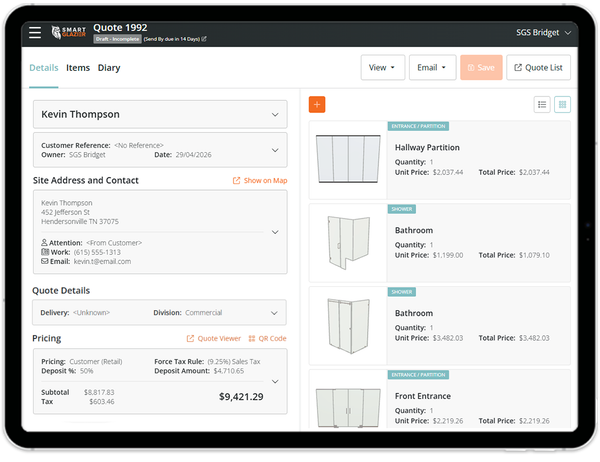Screen dimensions: 600x462
Task: Click the SHOWER tag on $1,199.00 Bathroom
Action: (402, 209)
